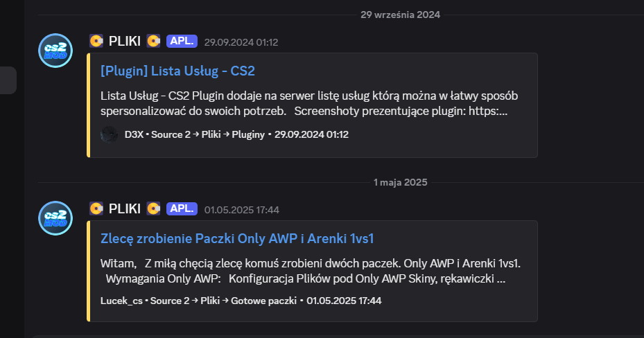
Task: Click the emoji right of PLIKI in the 29.09.2024 message
Action: coord(153,42)
